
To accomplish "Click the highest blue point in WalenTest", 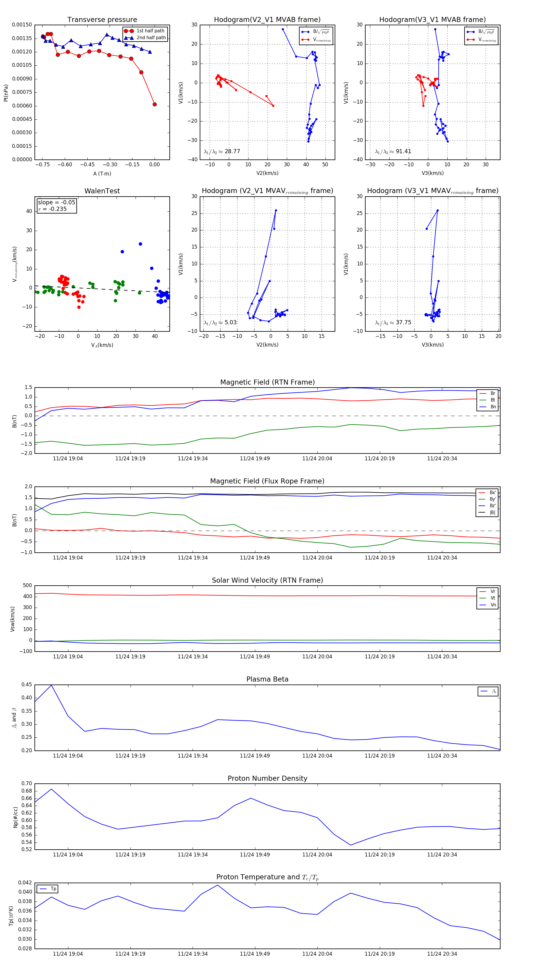I will (141, 244).
